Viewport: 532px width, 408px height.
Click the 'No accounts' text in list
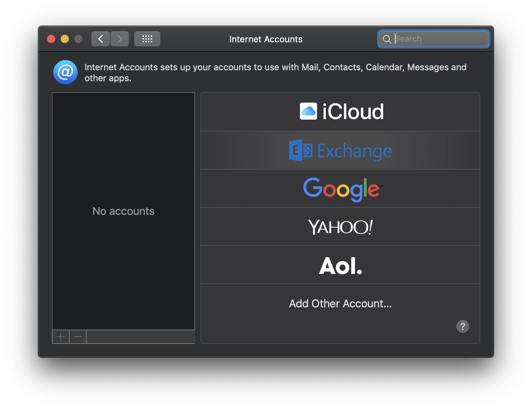pyautogui.click(x=123, y=211)
